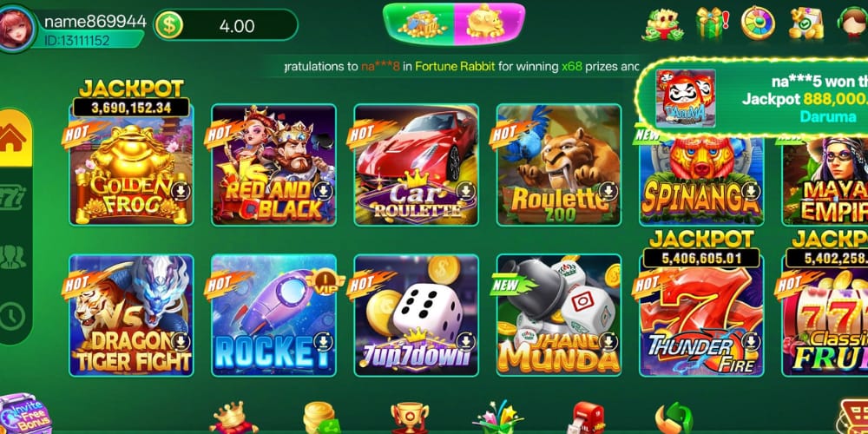868x434 pixels.
Task: Launch the Car Roulette game
Action: click(417, 164)
